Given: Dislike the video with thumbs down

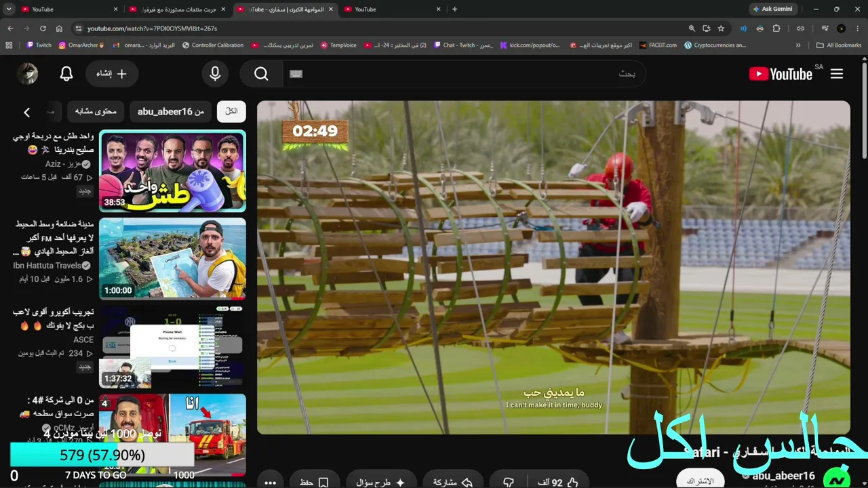Looking at the screenshot, I should click(509, 483).
